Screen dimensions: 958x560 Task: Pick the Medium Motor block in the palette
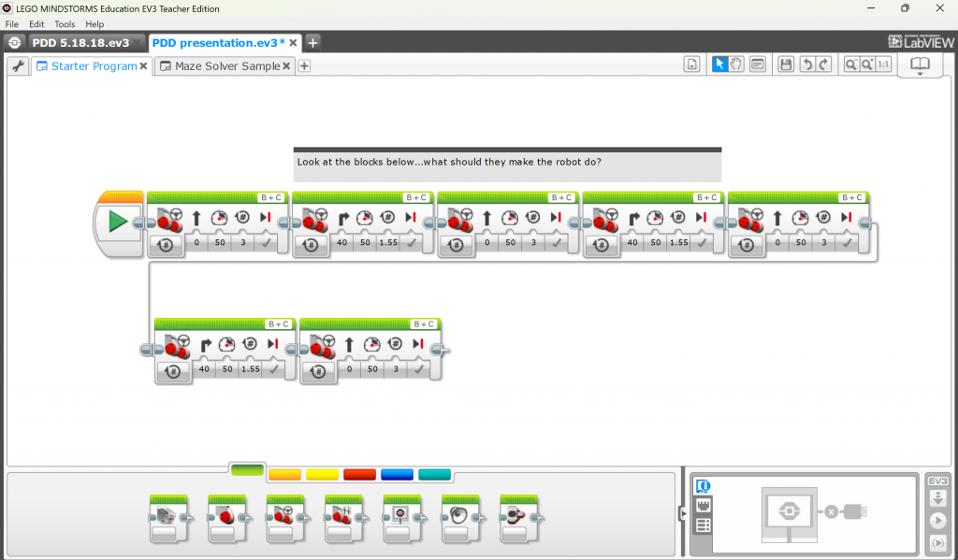pos(167,518)
